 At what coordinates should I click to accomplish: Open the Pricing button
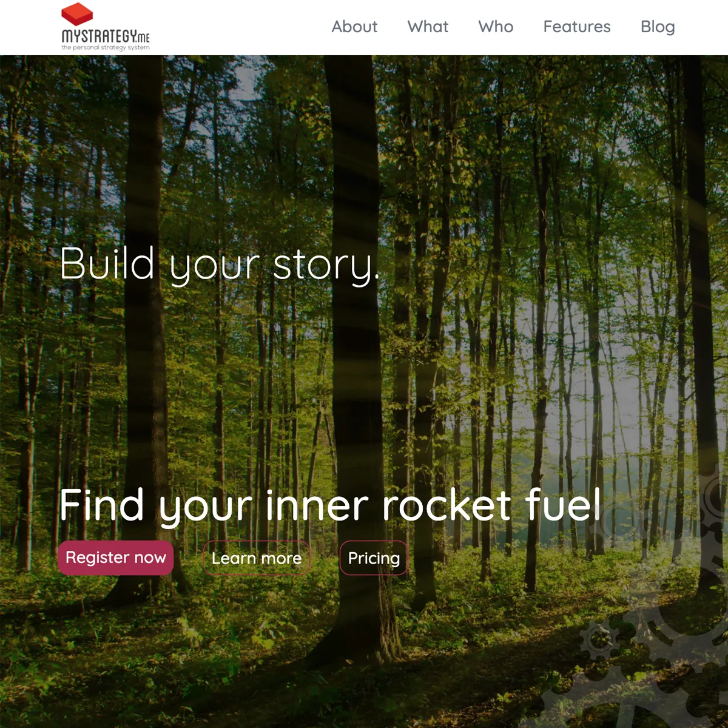click(374, 558)
